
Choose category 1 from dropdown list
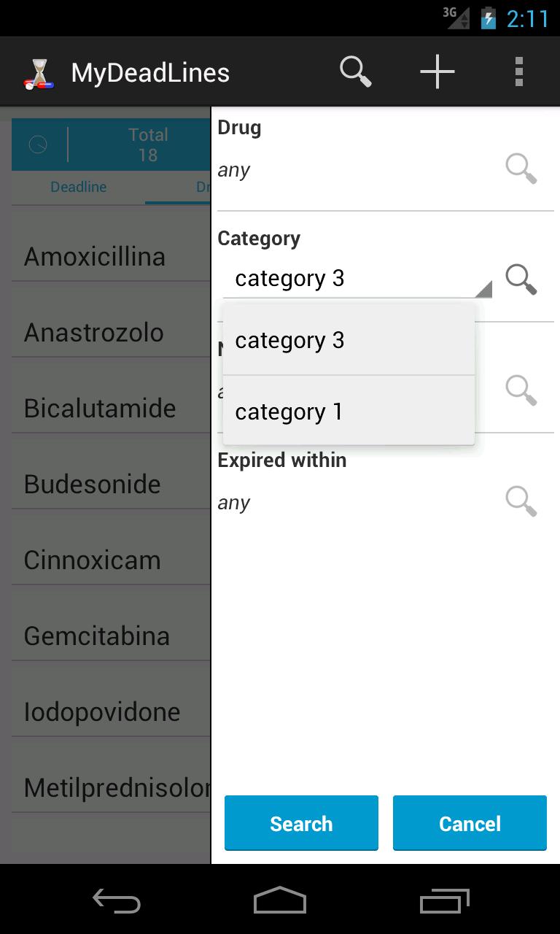pos(349,412)
